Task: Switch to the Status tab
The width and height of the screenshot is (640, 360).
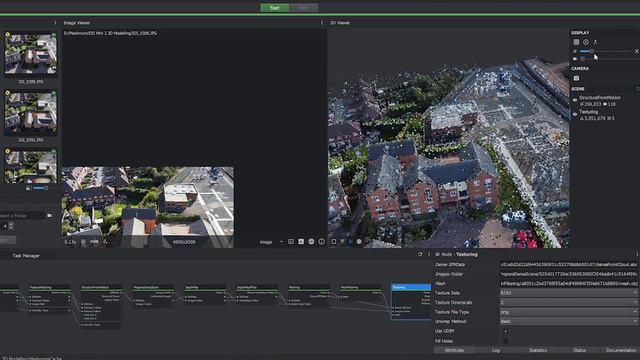Action: [579, 350]
